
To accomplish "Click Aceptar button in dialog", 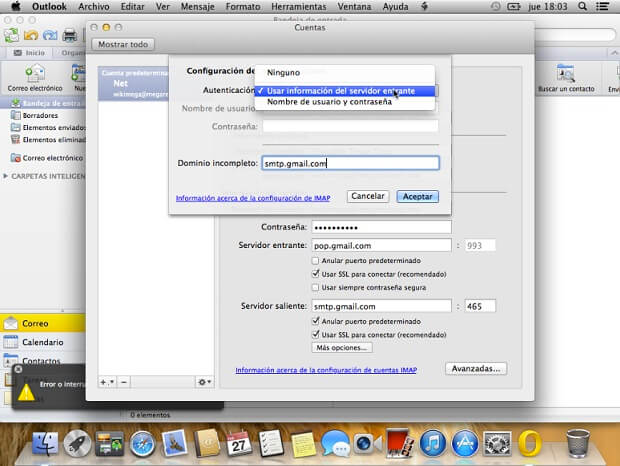I will click(418, 196).
